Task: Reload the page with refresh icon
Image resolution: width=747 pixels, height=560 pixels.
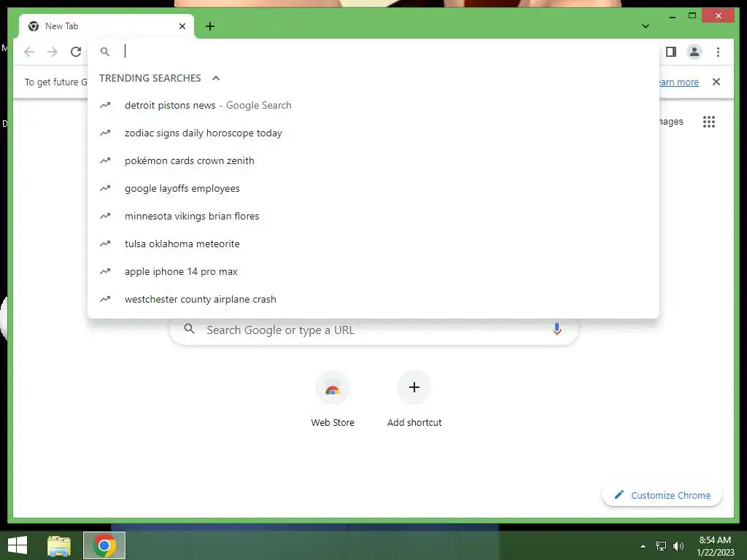Action: click(76, 52)
